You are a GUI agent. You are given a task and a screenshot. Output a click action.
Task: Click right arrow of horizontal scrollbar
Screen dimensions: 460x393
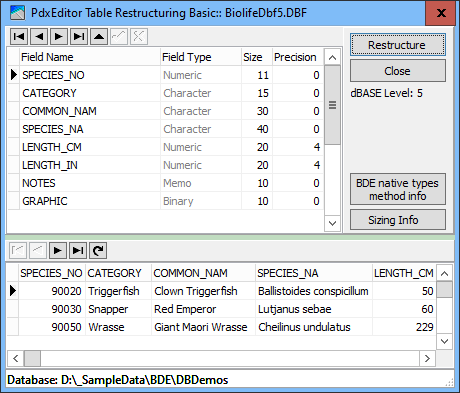click(x=427, y=358)
